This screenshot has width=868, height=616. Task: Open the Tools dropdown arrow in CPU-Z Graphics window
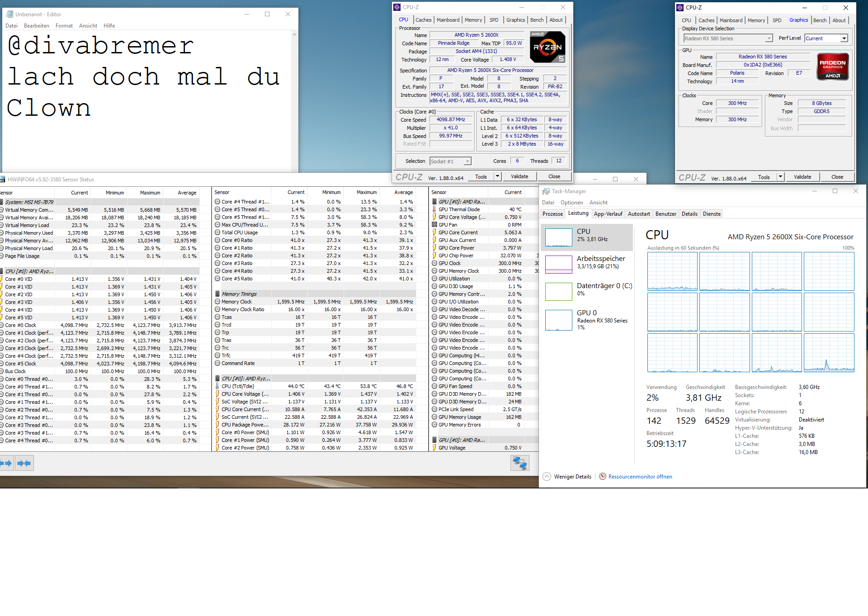pyautogui.click(x=780, y=177)
